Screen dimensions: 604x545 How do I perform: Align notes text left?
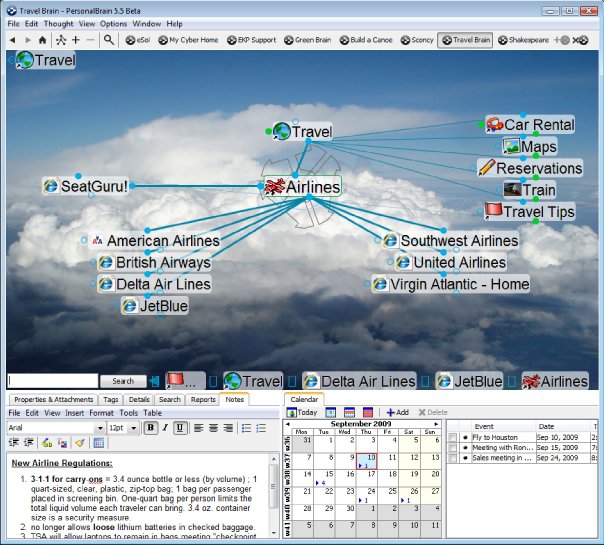coord(199,428)
